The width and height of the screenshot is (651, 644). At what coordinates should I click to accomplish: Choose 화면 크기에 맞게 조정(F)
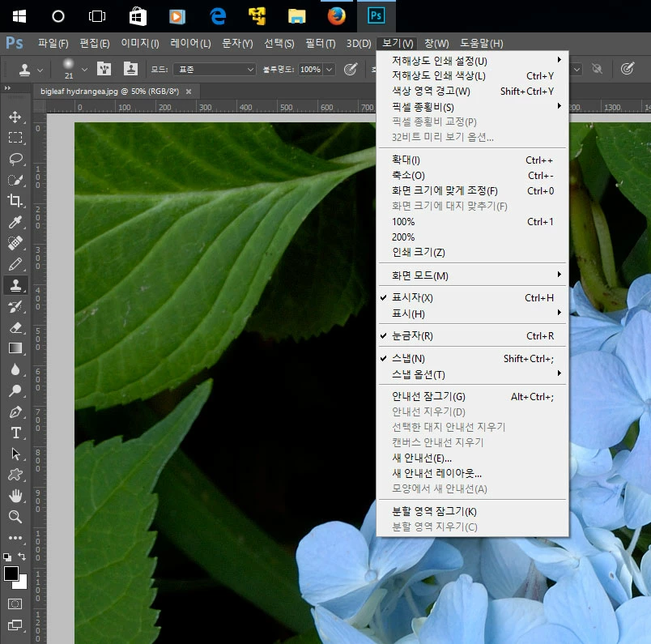coord(473,190)
